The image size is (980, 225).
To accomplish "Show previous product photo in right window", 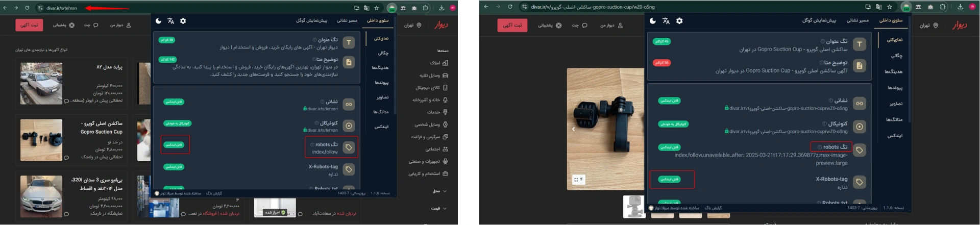I will (x=573, y=129).
